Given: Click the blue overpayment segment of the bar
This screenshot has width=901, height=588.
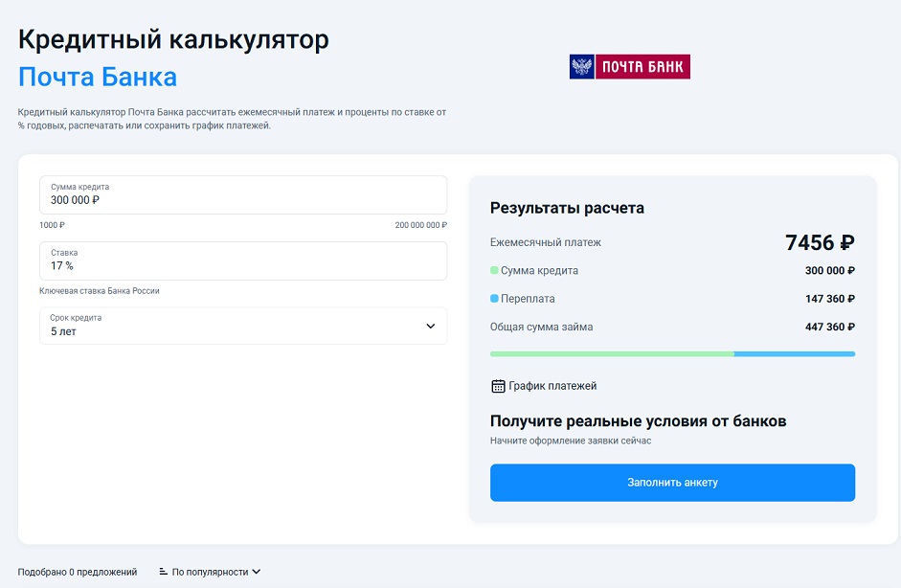Looking at the screenshot, I should point(794,353).
